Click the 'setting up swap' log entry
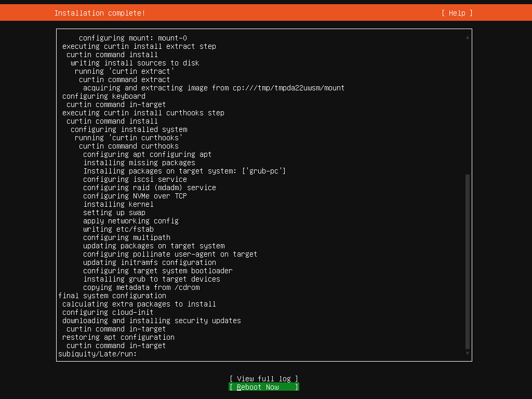Screen dimensions: 532x399 tap(114, 212)
